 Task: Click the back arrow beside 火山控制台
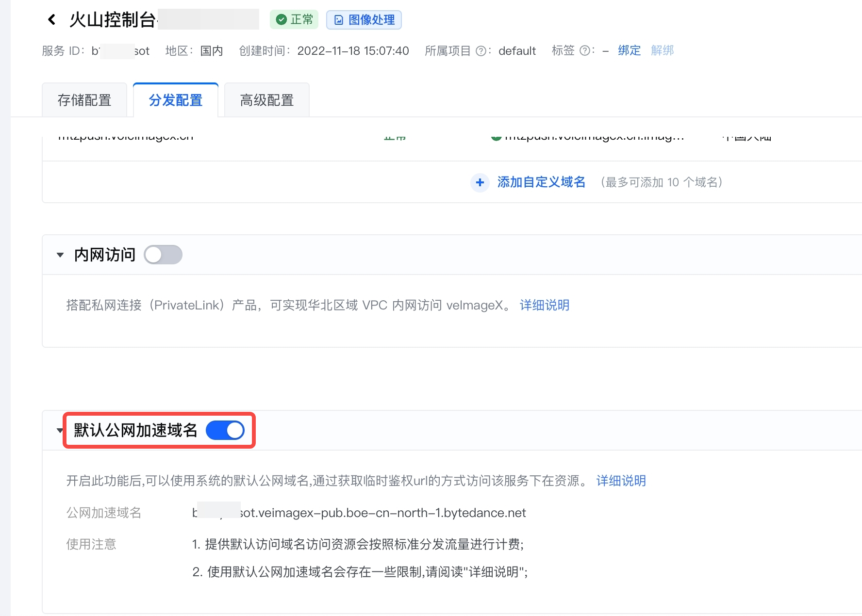pyautogui.click(x=52, y=20)
